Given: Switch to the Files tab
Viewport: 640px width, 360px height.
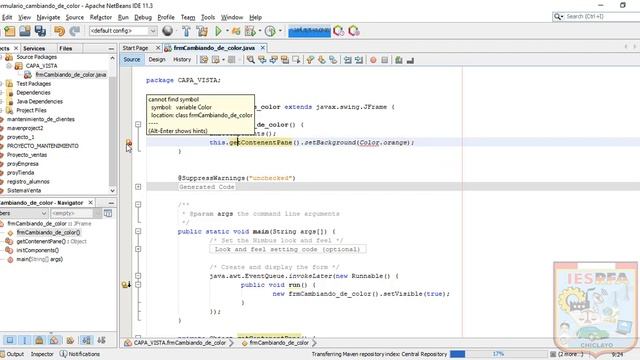Looking at the screenshot, I should 66,48.
